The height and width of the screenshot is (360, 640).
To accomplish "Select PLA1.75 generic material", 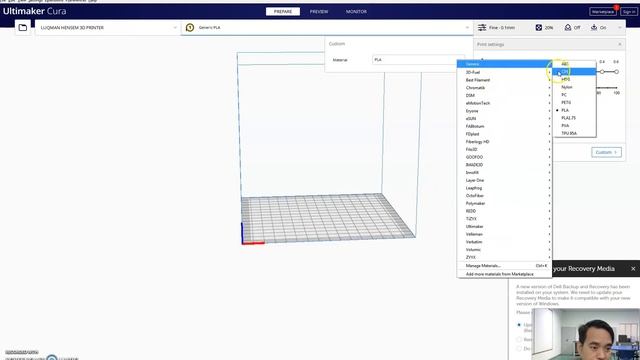I will click(x=575, y=118).
